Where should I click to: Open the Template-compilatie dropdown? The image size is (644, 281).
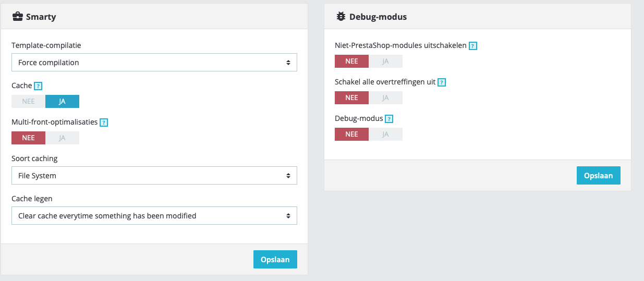(154, 63)
